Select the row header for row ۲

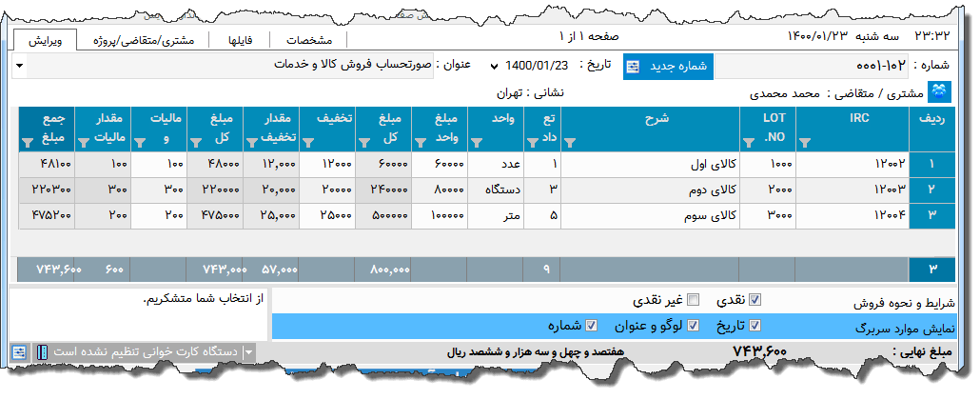click(x=931, y=190)
